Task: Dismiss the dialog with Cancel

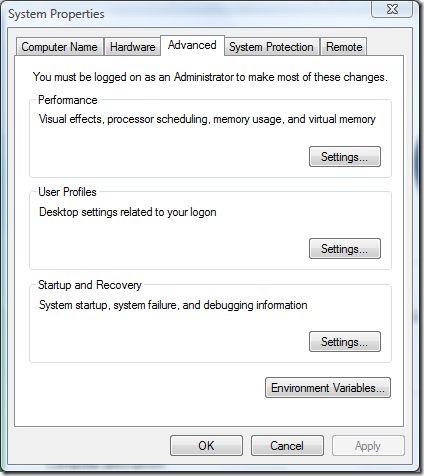Action: point(287,446)
